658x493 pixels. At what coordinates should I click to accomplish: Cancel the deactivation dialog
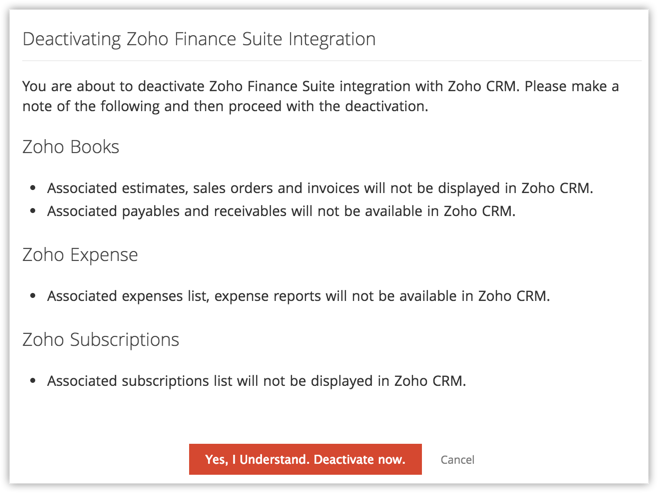point(457,460)
